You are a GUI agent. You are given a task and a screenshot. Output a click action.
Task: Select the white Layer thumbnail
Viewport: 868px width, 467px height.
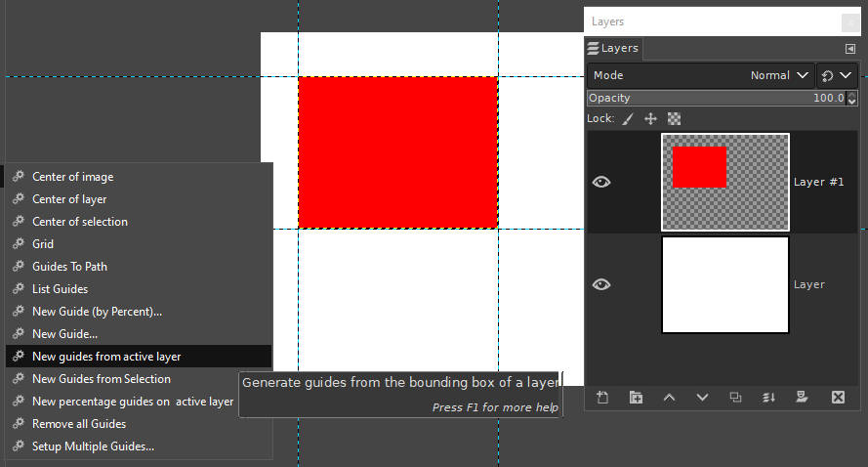(725, 284)
